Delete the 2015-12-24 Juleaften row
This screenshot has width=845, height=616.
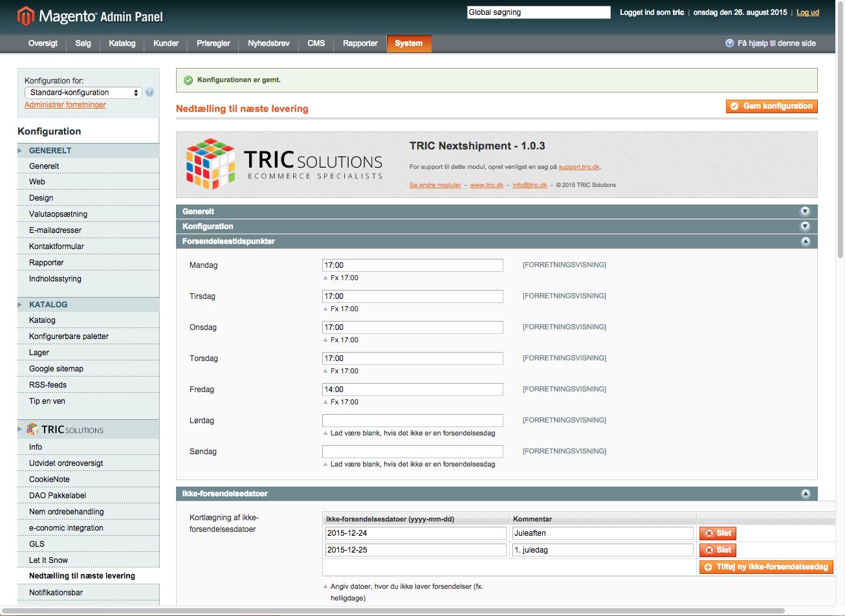click(x=718, y=533)
